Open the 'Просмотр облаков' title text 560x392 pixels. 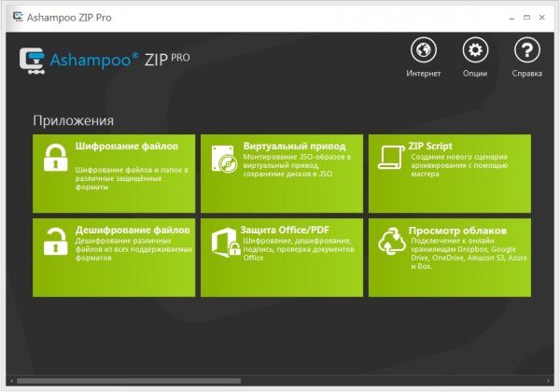pyautogui.click(x=457, y=230)
